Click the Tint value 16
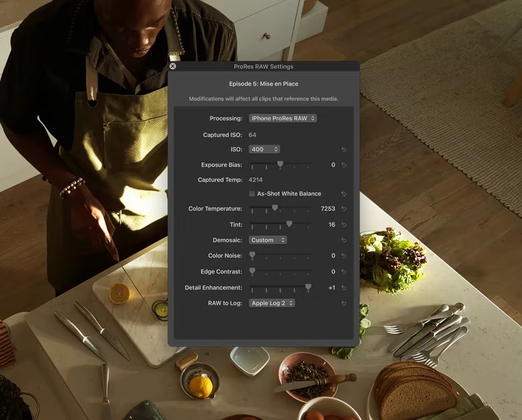This screenshot has width=522, height=420. [332, 225]
